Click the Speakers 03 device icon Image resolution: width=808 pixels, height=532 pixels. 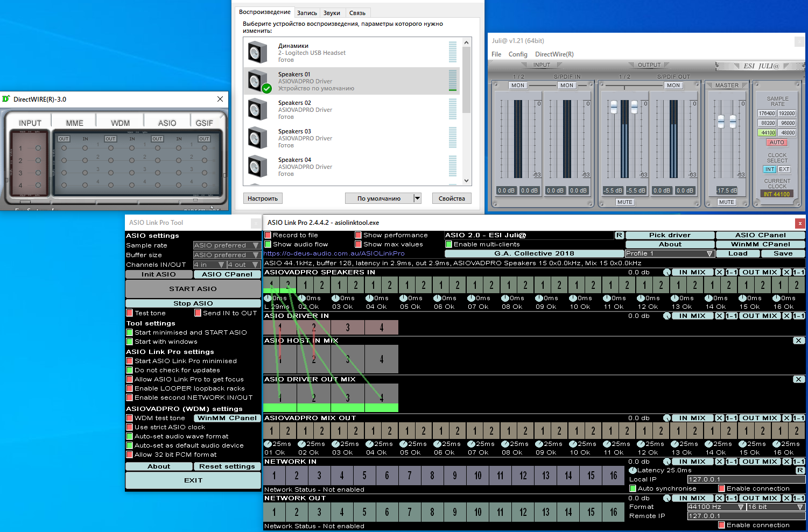pos(257,138)
